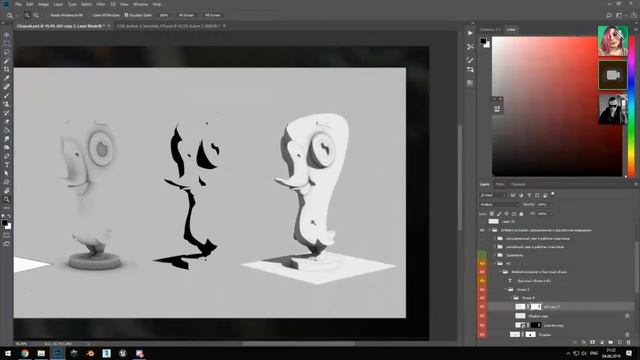Add layer mask icon at panel bottom

pyautogui.click(x=593, y=342)
